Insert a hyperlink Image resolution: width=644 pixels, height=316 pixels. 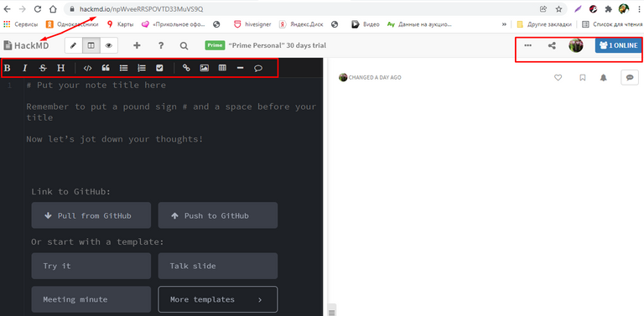[x=186, y=68]
